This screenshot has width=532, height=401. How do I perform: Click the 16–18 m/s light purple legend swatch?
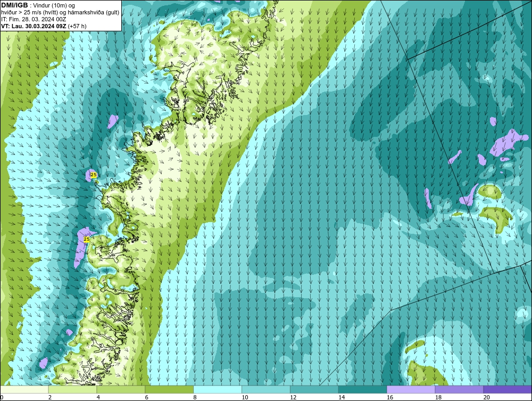click(x=411, y=389)
